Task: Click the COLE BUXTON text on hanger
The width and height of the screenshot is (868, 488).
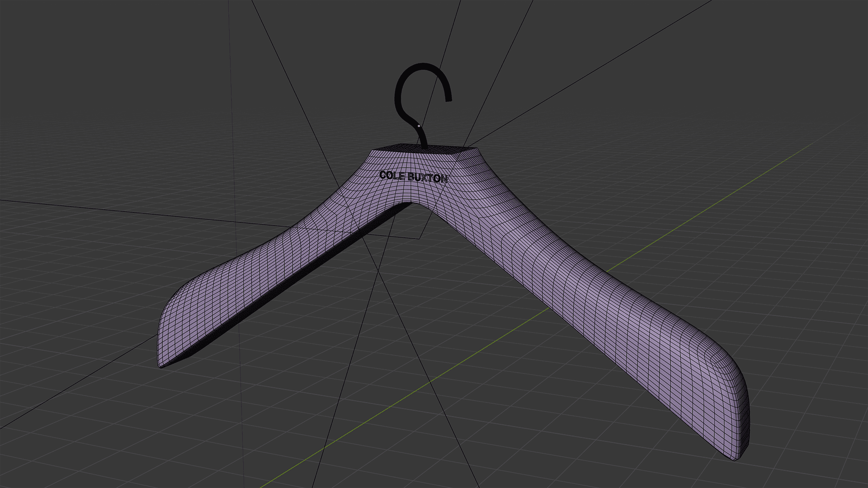Action: (413, 177)
